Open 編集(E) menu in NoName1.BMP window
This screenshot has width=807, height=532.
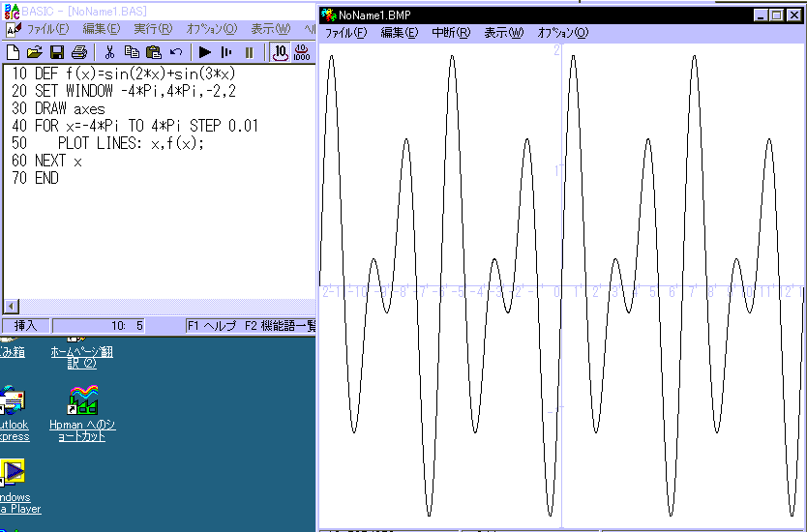pos(400,33)
